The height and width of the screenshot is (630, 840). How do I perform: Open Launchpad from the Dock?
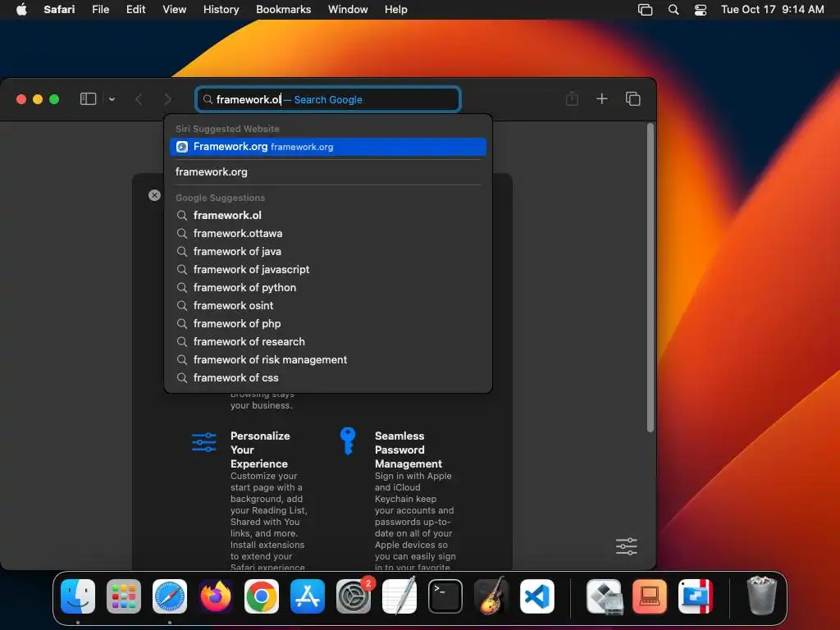[124, 596]
